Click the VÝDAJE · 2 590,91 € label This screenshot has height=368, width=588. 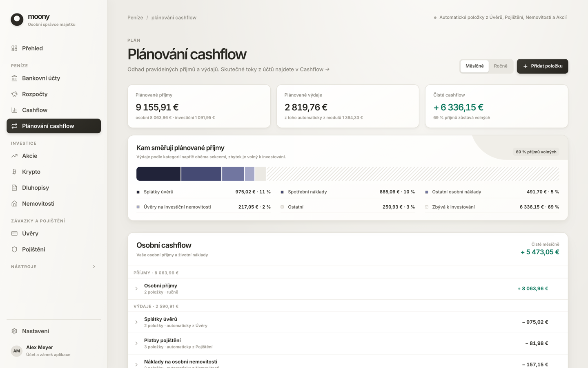click(x=156, y=306)
